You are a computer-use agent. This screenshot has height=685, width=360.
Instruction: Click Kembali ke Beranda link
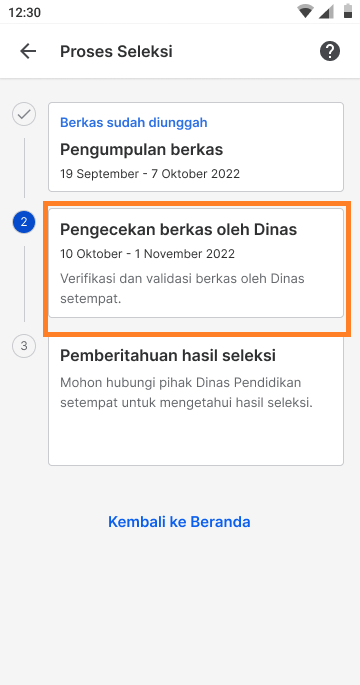click(x=179, y=522)
